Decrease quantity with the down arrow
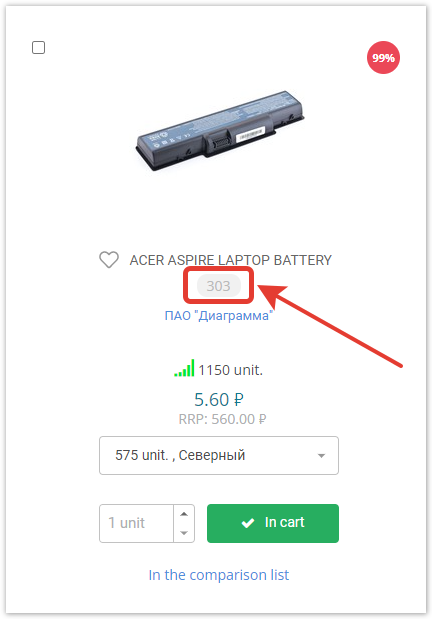Viewport: 432px width, 619px height. click(x=184, y=533)
